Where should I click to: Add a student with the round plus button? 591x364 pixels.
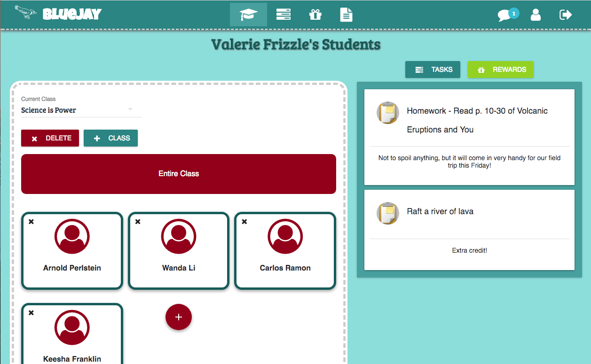pos(179,317)
